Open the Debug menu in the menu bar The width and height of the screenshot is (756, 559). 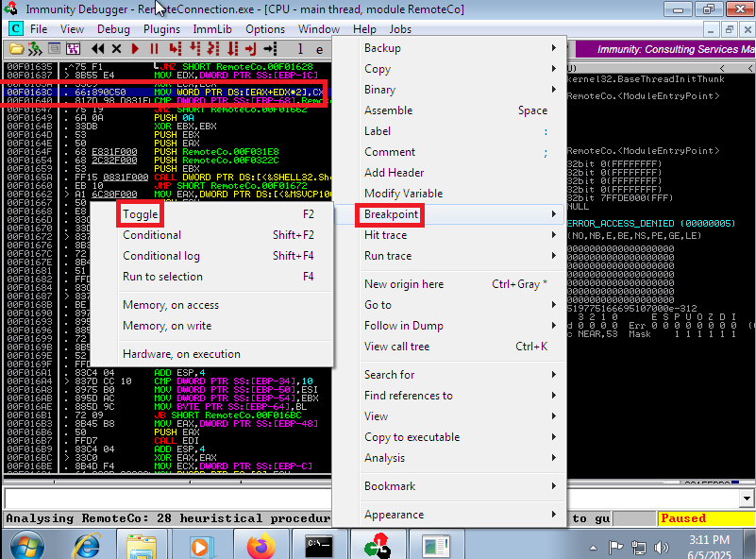point(113,29)
